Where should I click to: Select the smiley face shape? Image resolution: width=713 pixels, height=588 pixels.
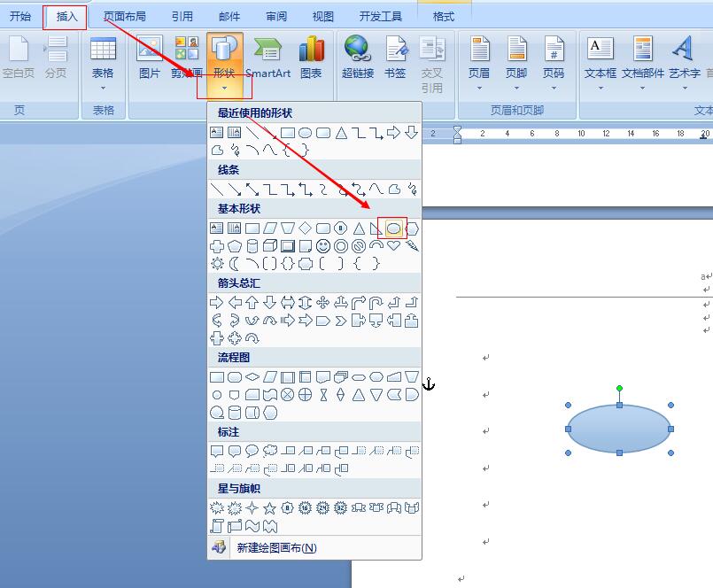pyautogui.click(x=323, y=246)
